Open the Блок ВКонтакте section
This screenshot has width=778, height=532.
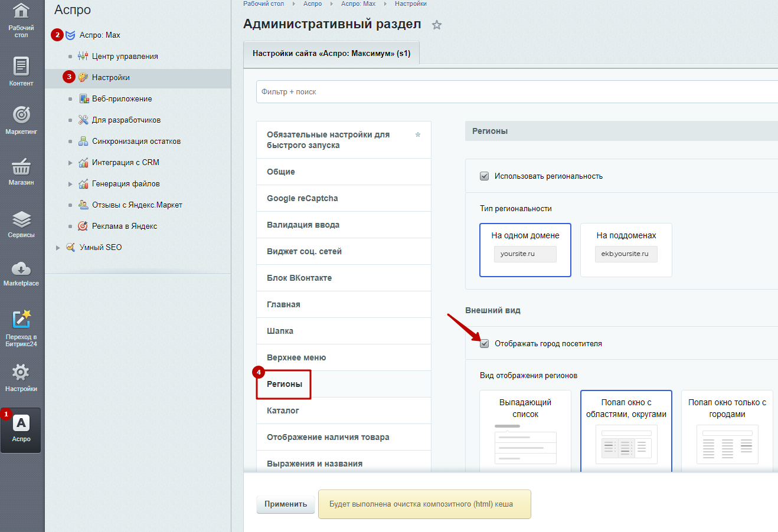point(344,278)
